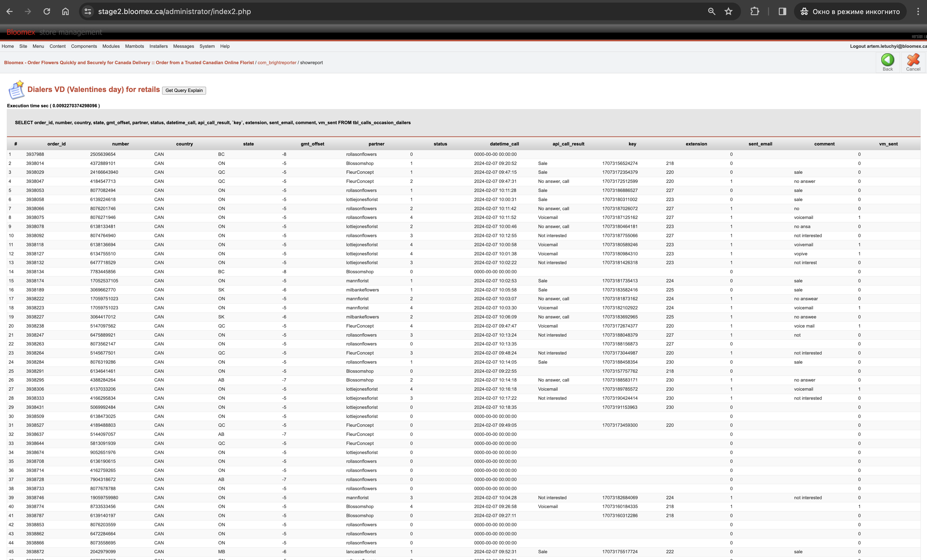Click the extension column header
927x560 pixels.
point(696,144)
